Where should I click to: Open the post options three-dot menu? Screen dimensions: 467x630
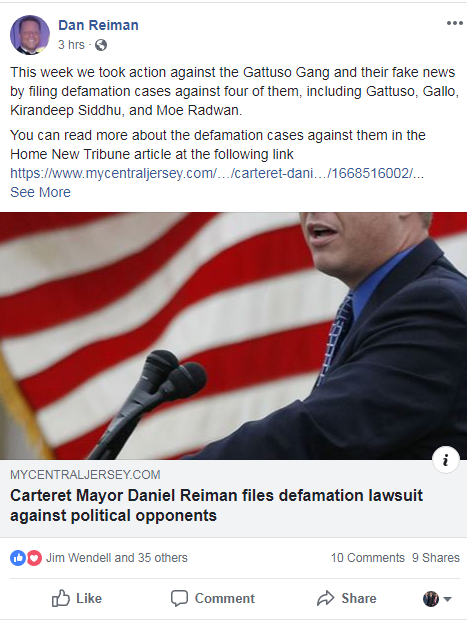(455, 23)
